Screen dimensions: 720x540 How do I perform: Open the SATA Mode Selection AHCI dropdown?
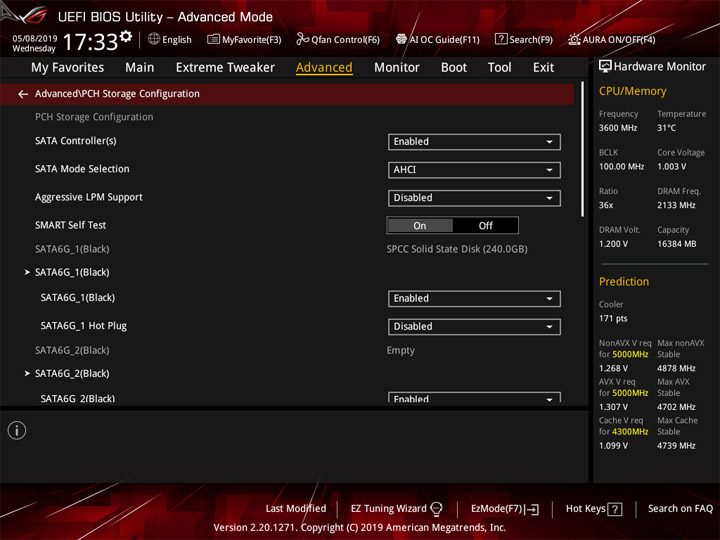point(474,170)
